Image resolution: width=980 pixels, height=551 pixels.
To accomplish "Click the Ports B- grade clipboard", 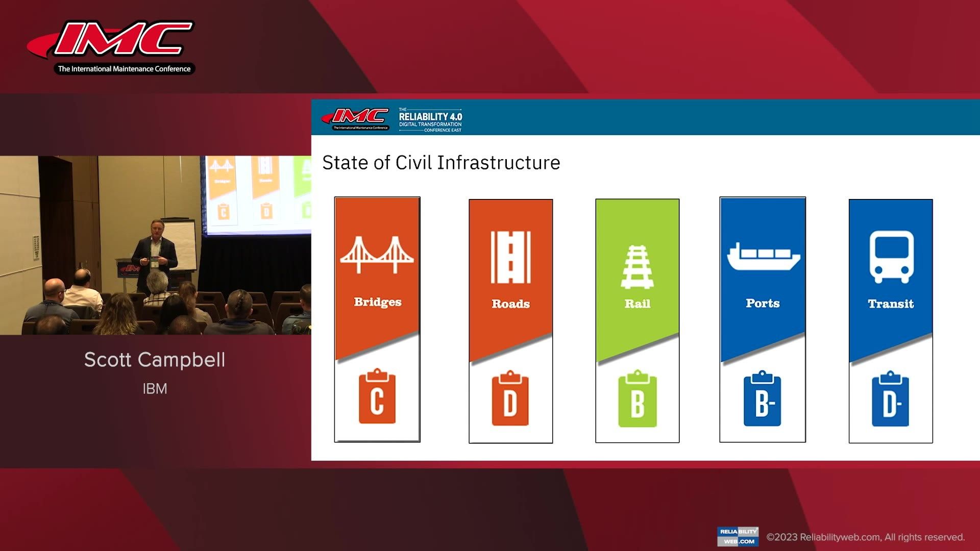I will 762,398.
